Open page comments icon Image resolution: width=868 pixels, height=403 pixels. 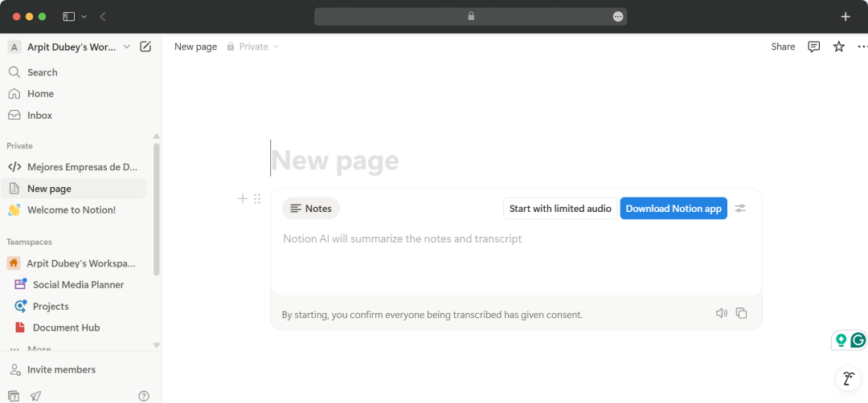click(813, 47)
